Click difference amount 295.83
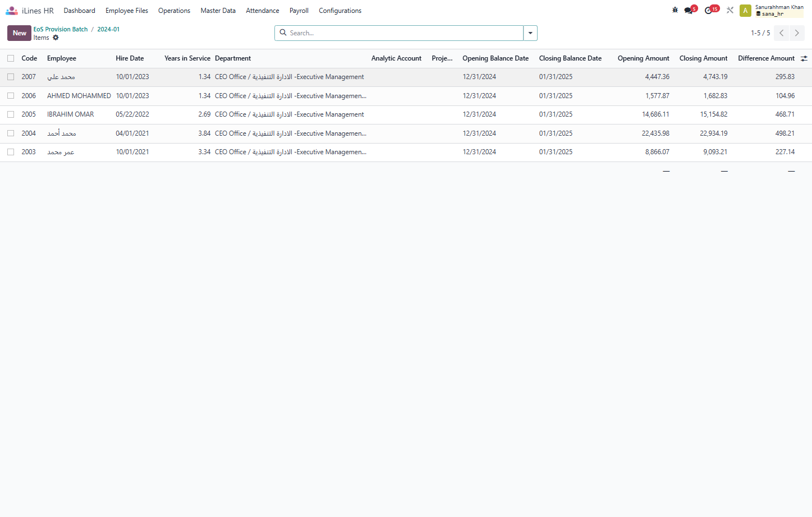Screen dimensions: 812x517 tap(785, 77)
